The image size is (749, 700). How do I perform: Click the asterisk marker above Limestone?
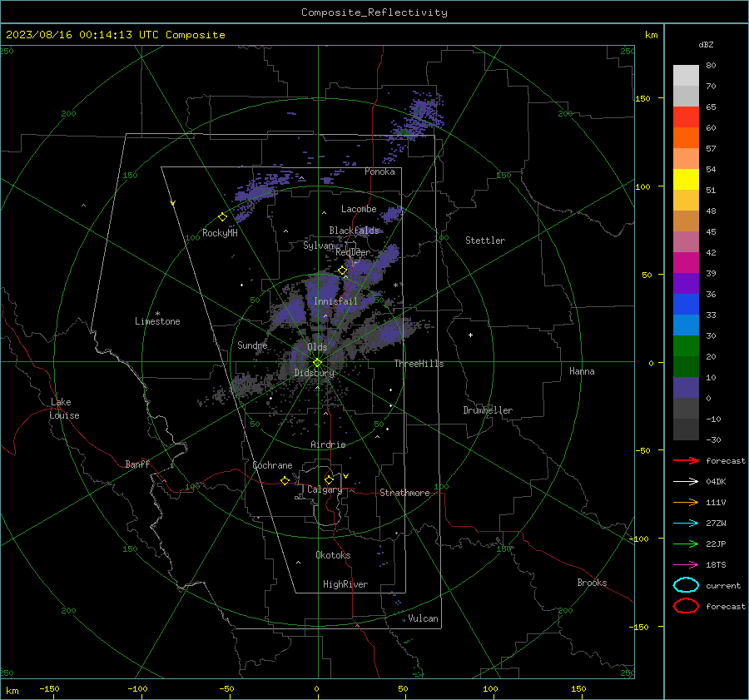coord(157,314)
